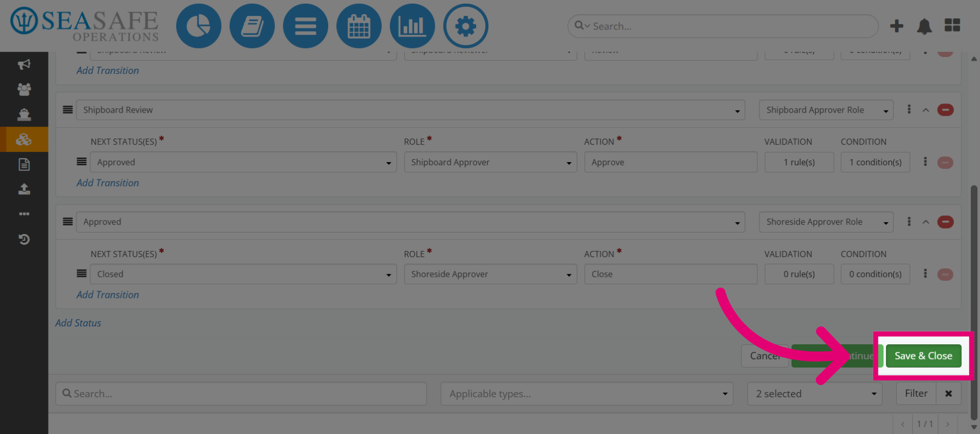Viewport: 980px width, 434px height.
Task: Click Save & Close button
Action: 923,356
